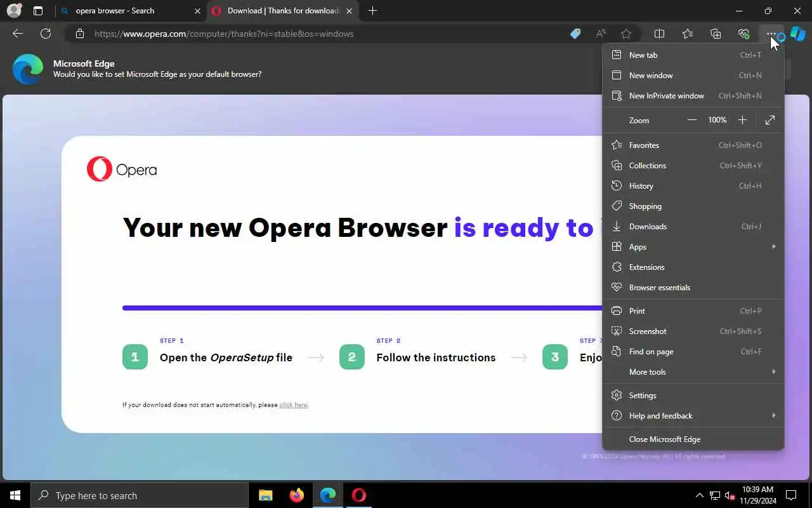This screenshot has width=812, height=508.
Task: Click the taskbar clock and date
Action: click(x=757, y=495)
